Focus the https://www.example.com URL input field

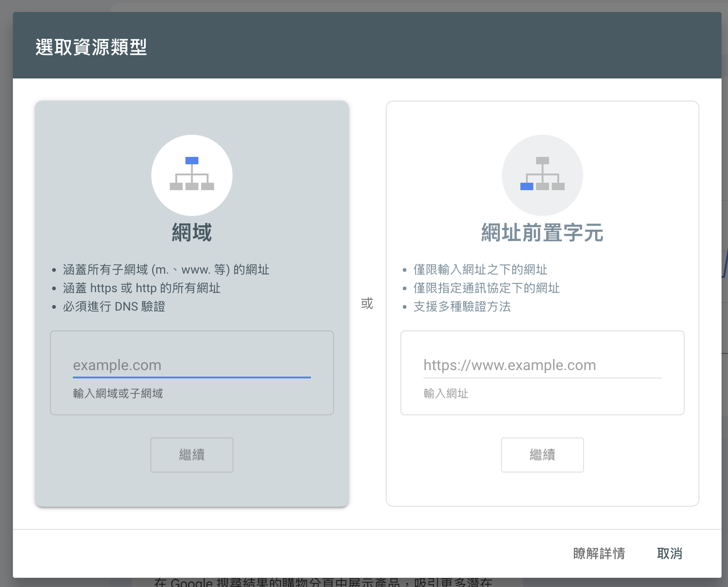pyautogui.click(x=542, y=365)
